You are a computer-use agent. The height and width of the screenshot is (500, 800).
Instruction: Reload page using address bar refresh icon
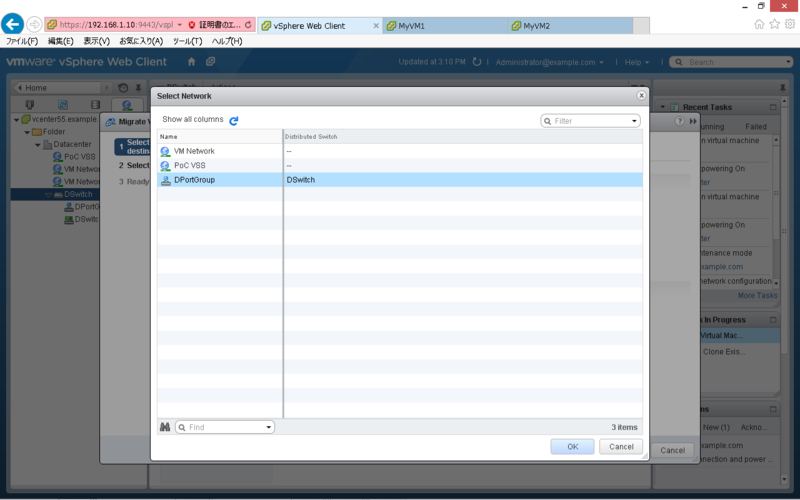tap(248, 24)
